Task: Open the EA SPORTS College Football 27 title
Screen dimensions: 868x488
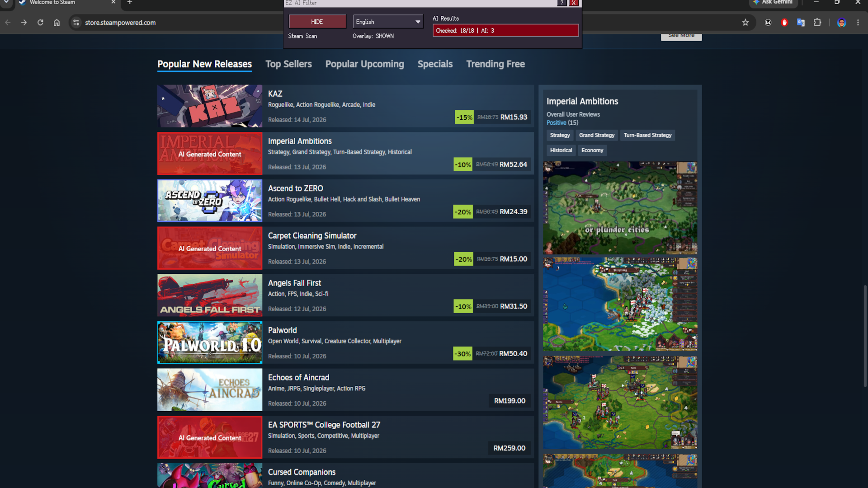Action: coord(324,425)
